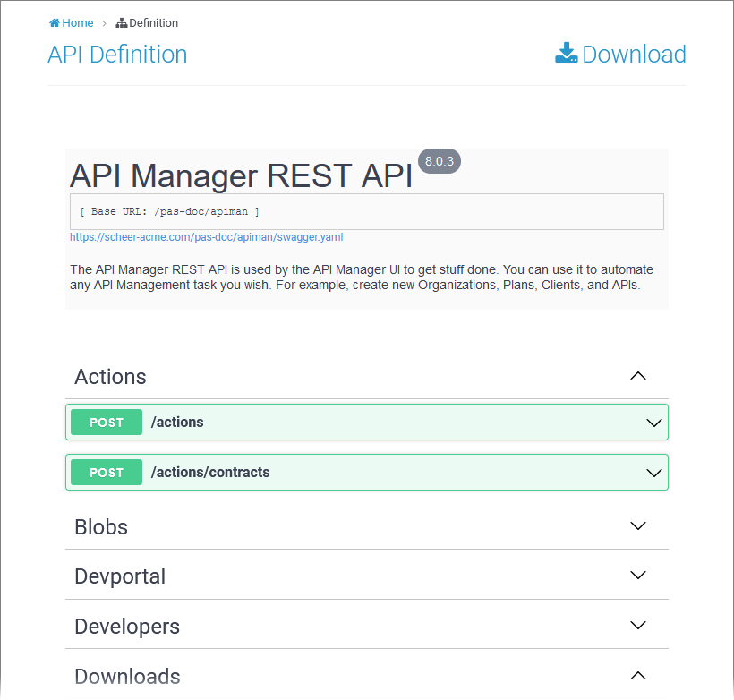Expand the Developers section chevron
This screenshot has width=734, height=700.
tap(638, 626)
